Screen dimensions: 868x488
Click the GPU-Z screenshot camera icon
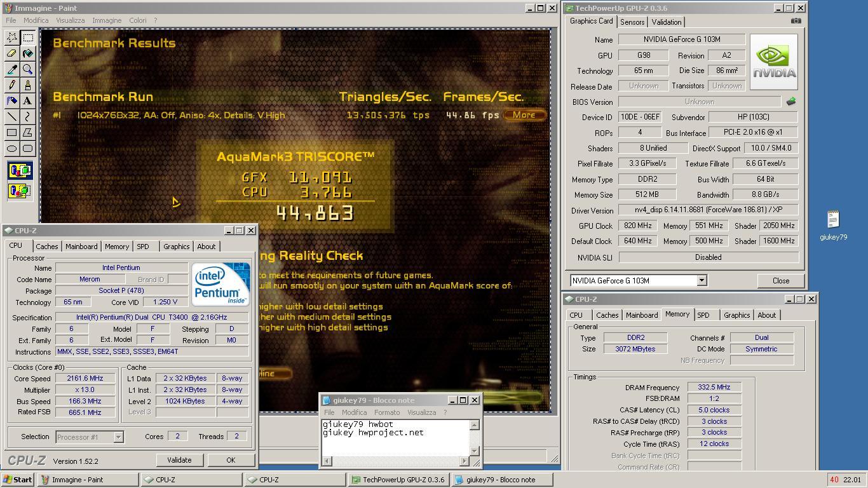(x=796, y=21)
